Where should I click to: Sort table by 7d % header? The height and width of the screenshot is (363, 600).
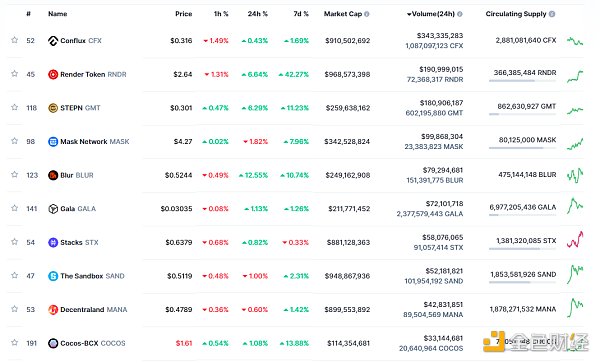pyautogui.click(x=301, y=14)
